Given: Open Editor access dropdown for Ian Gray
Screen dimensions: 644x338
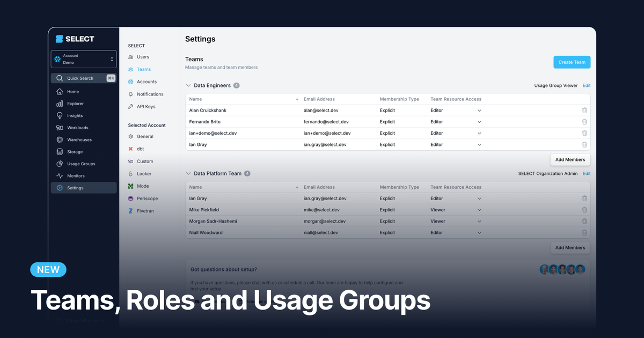Looking at the screenshot, I should (x=479, y=144).
